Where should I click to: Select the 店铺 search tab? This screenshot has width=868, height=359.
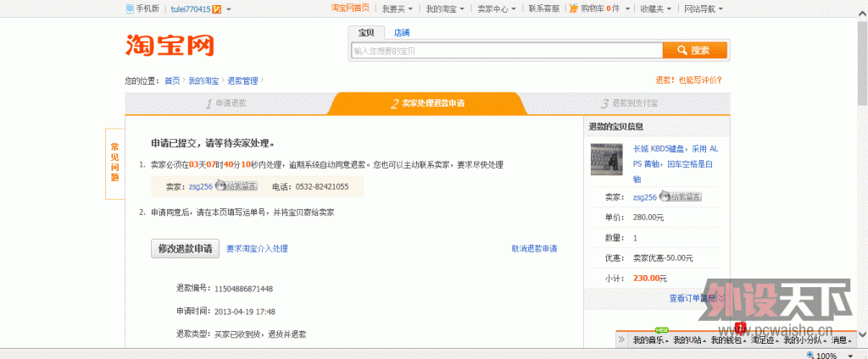click(x=402, y=33)
